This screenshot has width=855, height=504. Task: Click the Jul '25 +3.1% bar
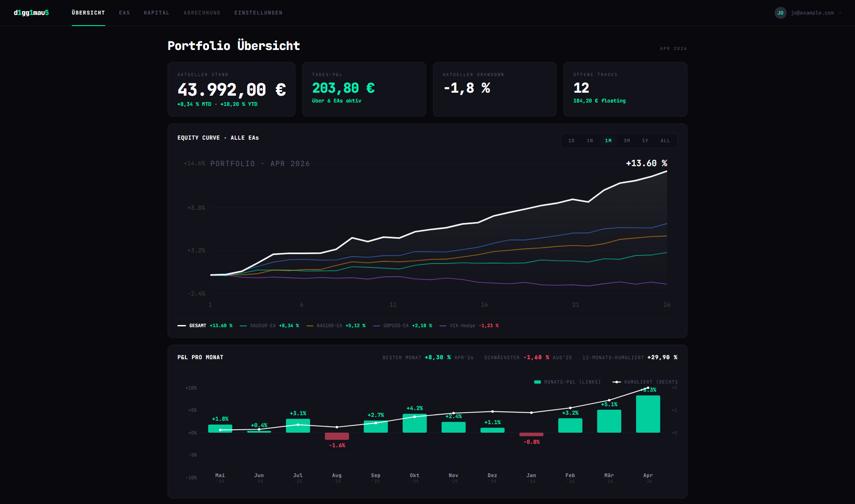pyautogui.click(x=298, y=426)
